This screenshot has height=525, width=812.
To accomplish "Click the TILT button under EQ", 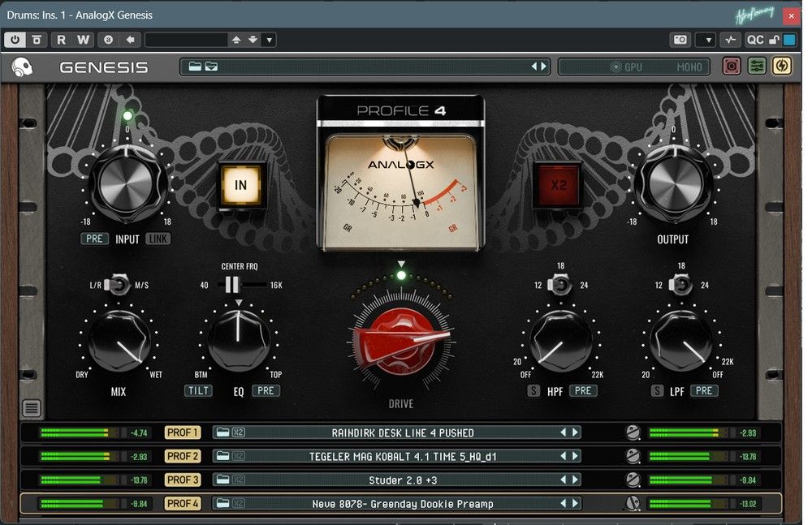I will 198,390.
